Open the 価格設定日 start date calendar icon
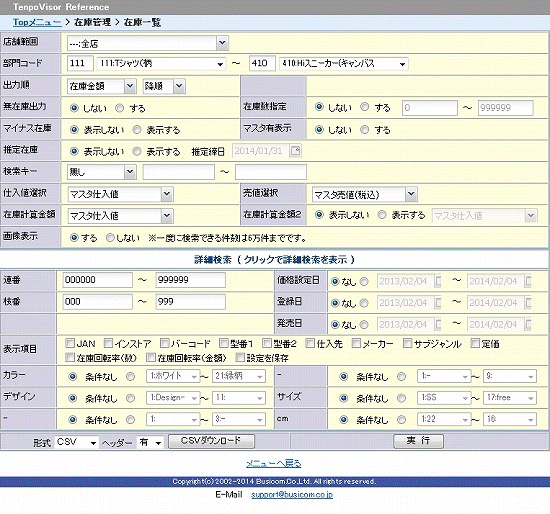 pos(438,281)
